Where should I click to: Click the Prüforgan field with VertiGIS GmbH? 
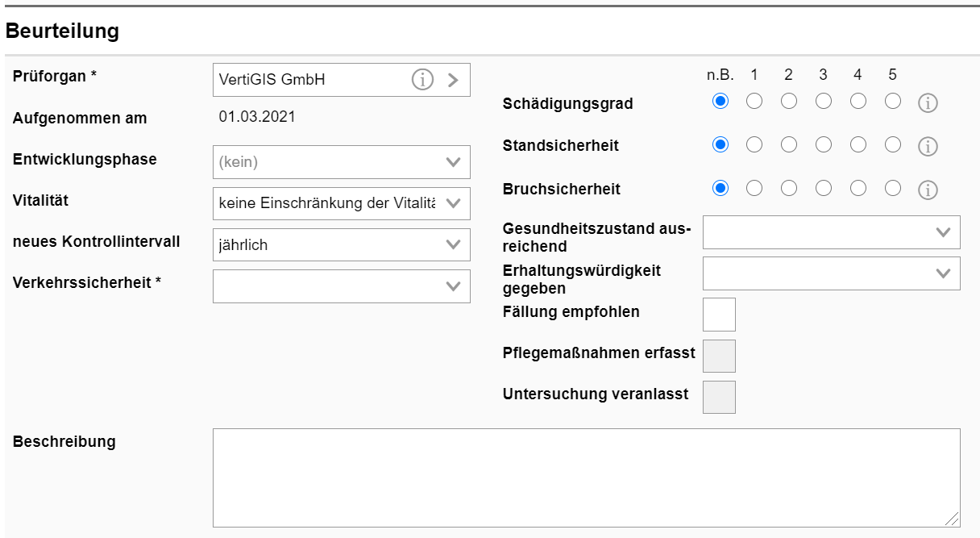pos(342,80)
